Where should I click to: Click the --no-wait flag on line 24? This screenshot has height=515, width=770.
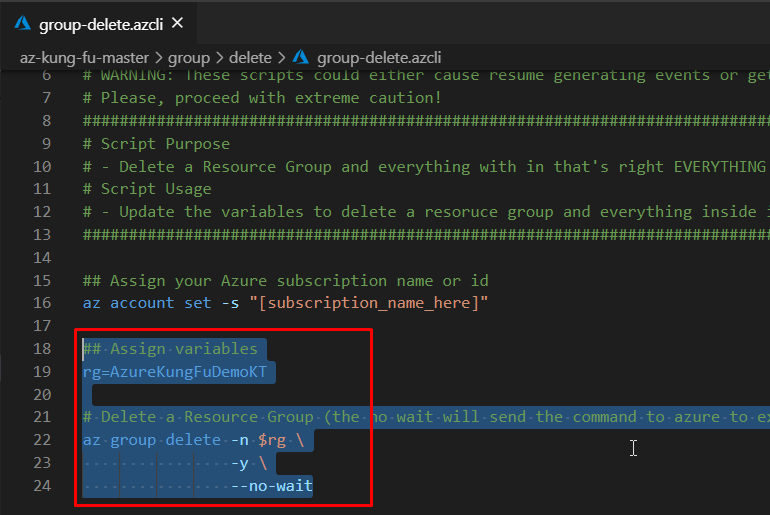pyautogui.click(x=271, y=486)
